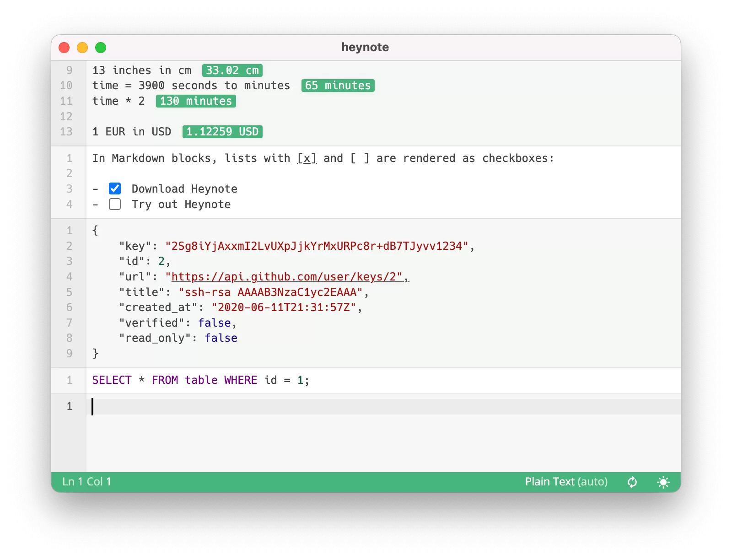The height and width of the screenshot is (560, 732).
Task: Click the "33.02 cm" result badge
Action: click(231, 70)
